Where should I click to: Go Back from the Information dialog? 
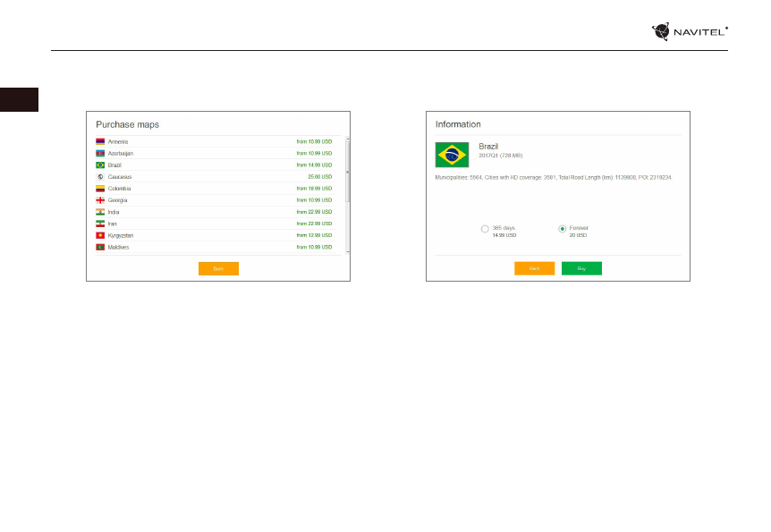pyautogui.click(x=534, y=268)
